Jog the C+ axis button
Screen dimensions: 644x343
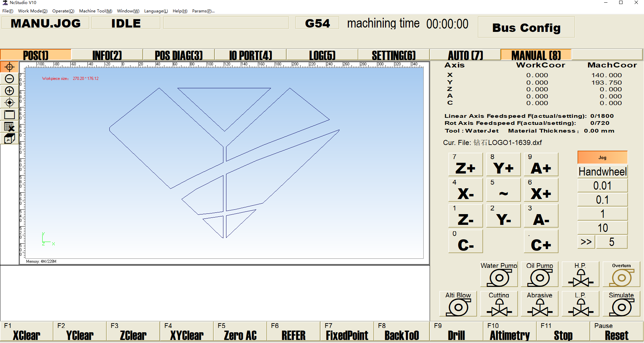tap(541, 241)
